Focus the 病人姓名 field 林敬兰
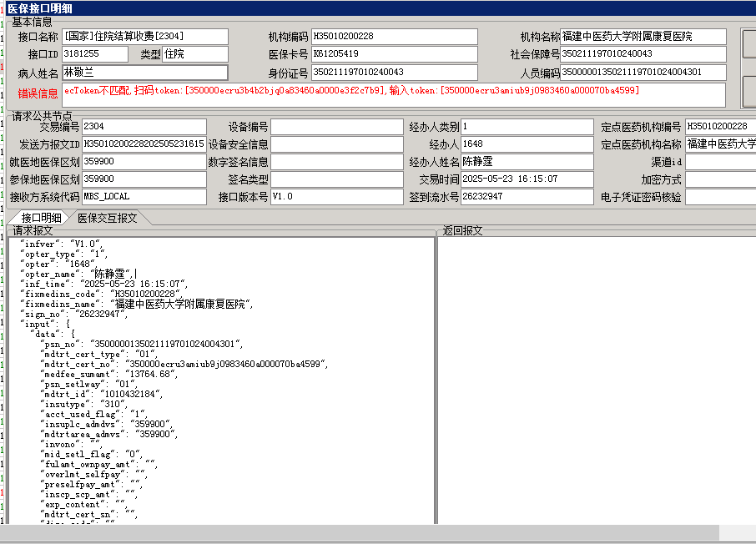The image size is (756, 544). click(x=145, y=73)
